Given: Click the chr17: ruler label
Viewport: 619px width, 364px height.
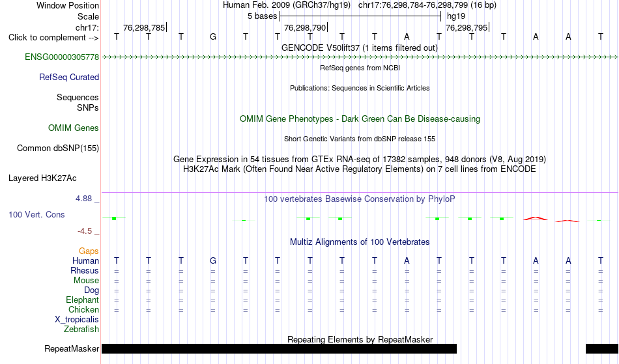Looking at the screenshot, I should [x=87, y=27].
